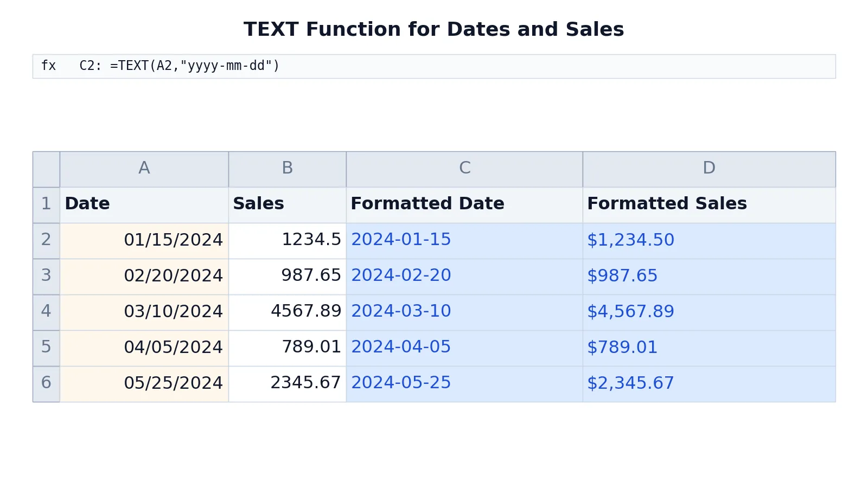Select sales cell 2345.67

288,384
